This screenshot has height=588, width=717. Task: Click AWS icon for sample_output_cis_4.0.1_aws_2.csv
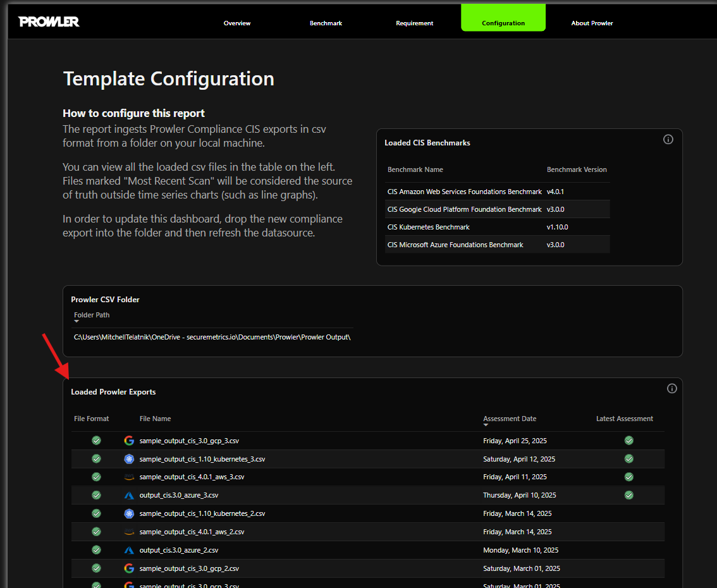coord(129,532)
